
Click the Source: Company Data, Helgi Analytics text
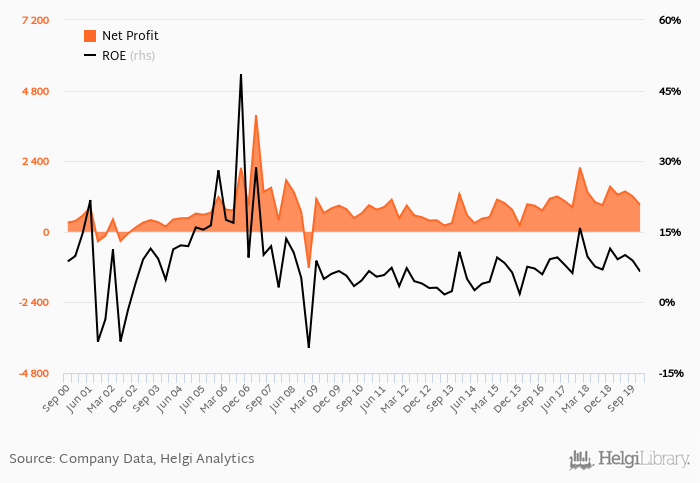click(x=132, y=459)
